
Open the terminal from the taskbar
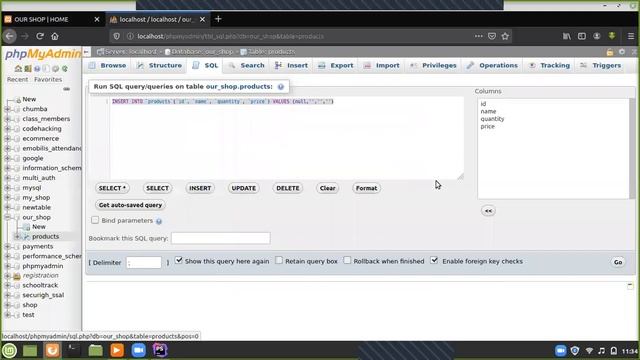coord(73,351)
